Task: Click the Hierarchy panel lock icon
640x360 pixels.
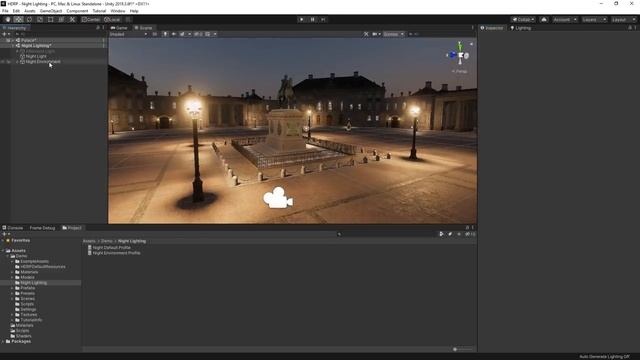Action: coord(98,28)
